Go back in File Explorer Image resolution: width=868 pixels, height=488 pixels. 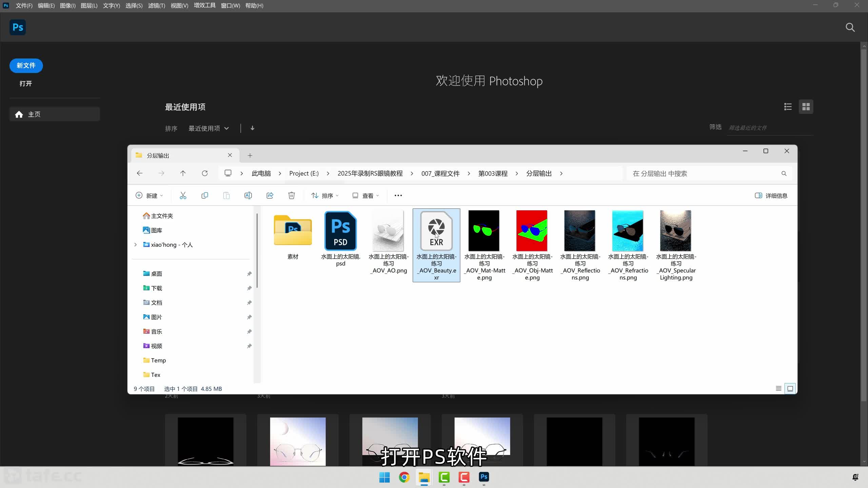pyautogui.click(x=139, y=173)
